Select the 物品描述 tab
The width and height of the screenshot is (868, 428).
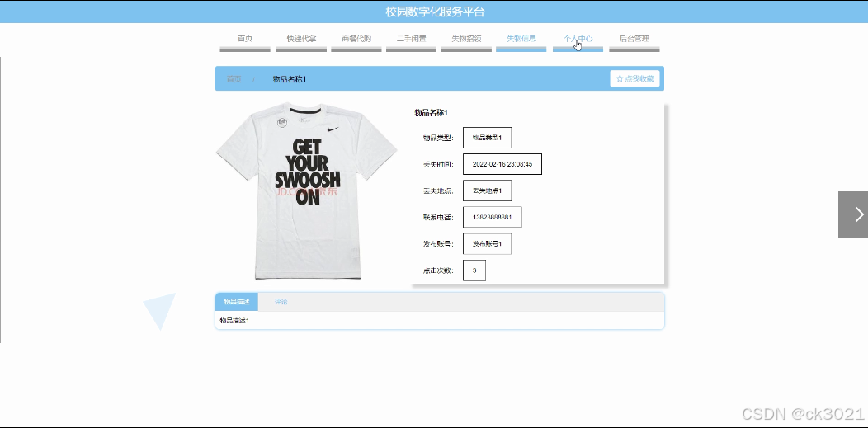236,302
